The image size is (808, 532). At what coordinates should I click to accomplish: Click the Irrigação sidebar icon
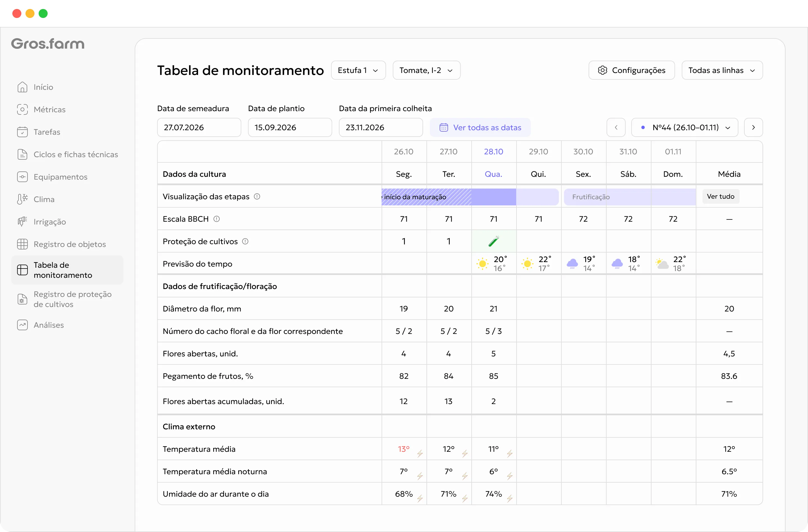tap(22, 222)
